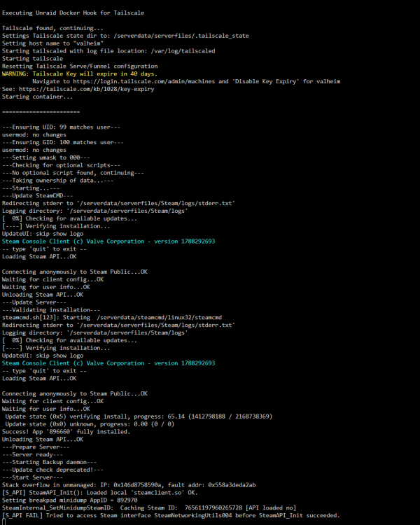Click the S_API FAIL error line
This screenshot has height=525, width=420.
tap(171, 515)
